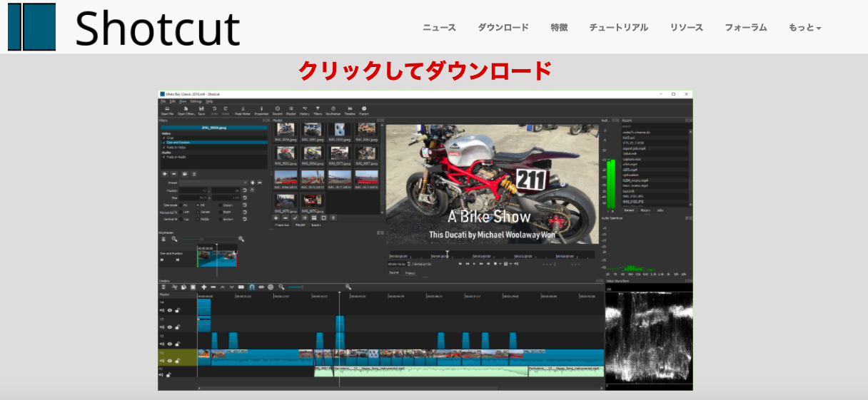Open the timeline hamburger menu icon

(163, 287)
